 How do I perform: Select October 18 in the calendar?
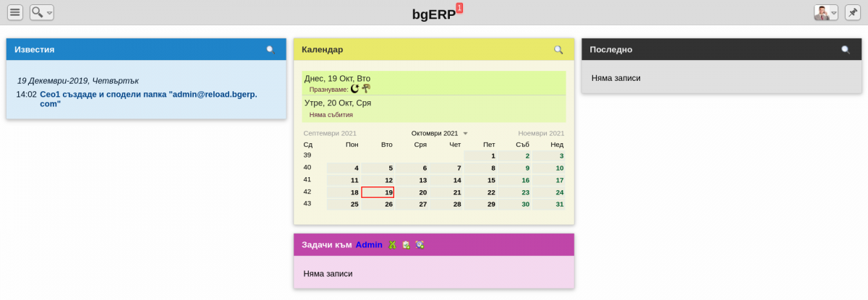coord(344,192)
